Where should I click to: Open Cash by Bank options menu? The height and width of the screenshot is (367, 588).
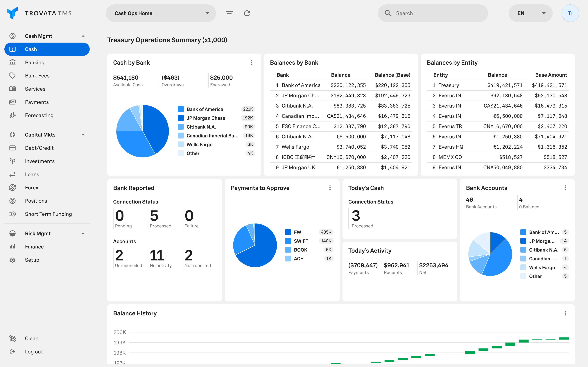point(252,62)
